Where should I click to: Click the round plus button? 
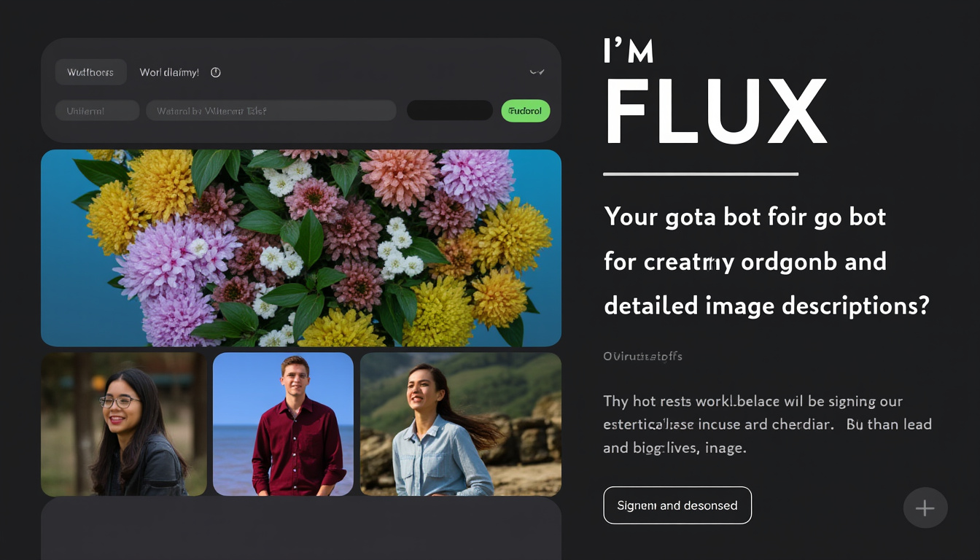tap(925, 507)
